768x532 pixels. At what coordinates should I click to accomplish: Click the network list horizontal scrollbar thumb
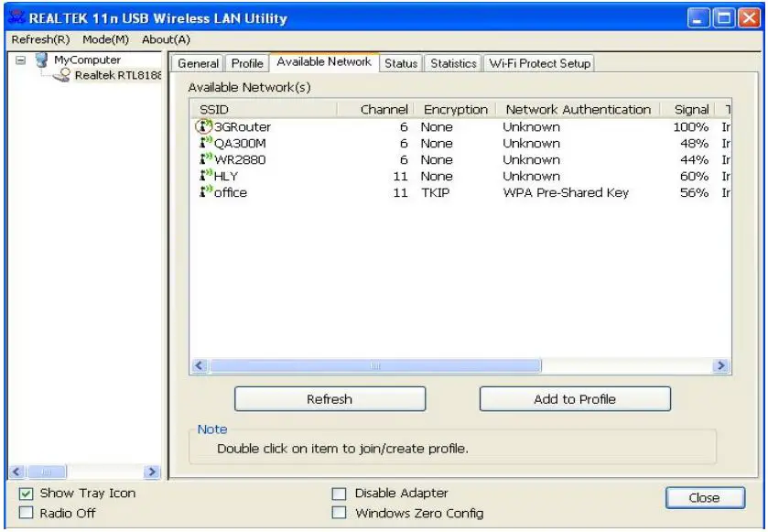(x=375, y=365)
